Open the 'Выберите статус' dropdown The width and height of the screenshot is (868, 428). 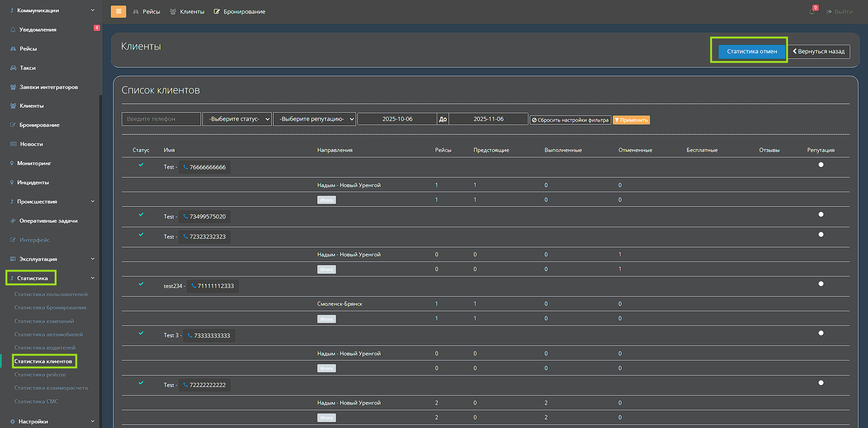click(x=237, y=119)
